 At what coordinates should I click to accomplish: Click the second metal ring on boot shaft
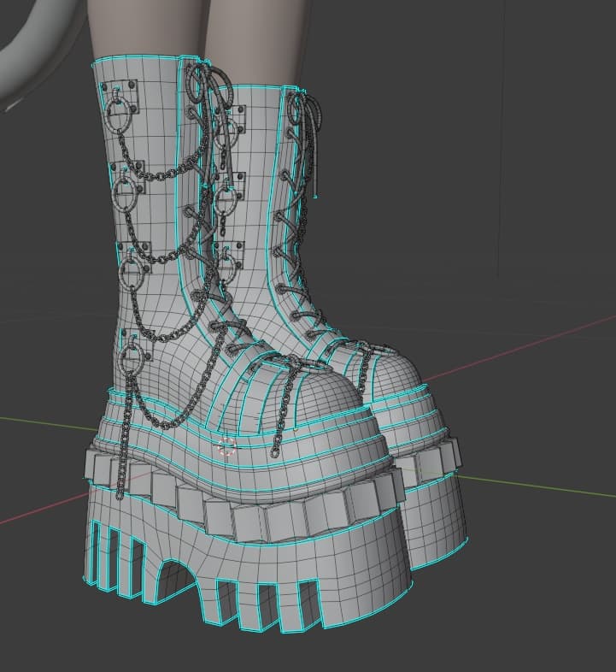click(126, 187)
